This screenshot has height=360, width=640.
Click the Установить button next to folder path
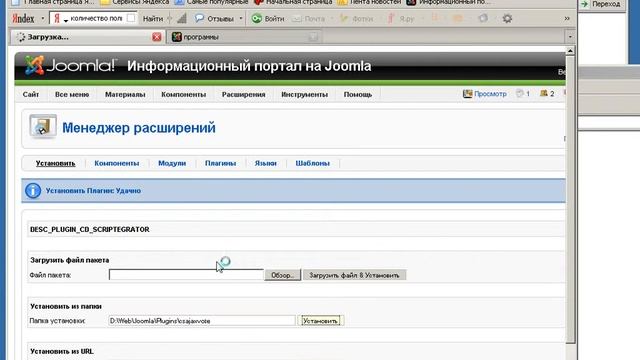point(320,321)
